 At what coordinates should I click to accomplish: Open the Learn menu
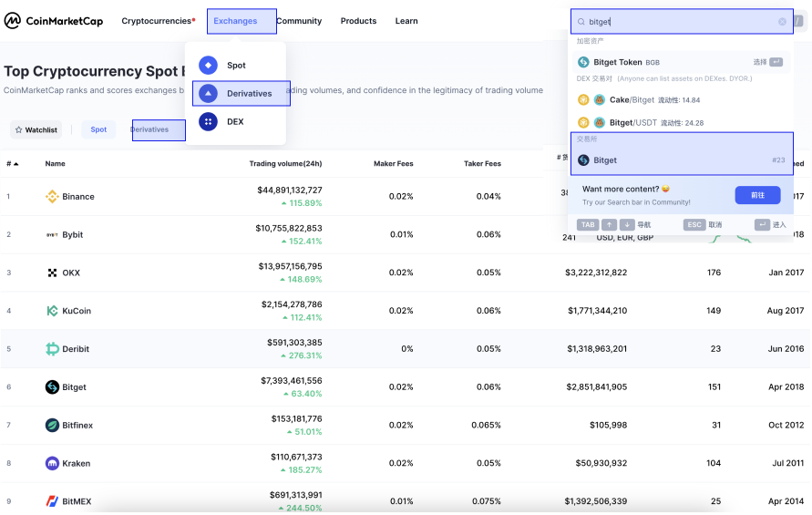click(406, 21)
